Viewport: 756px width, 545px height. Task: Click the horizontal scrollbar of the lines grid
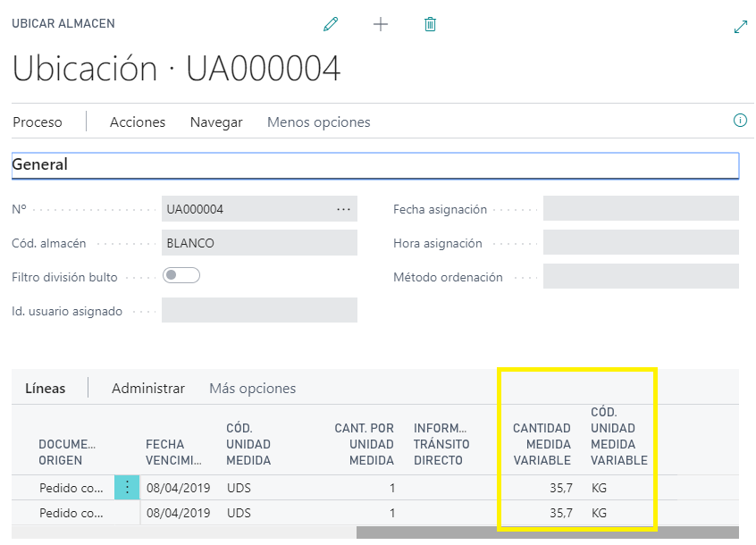tap(547, 532)
